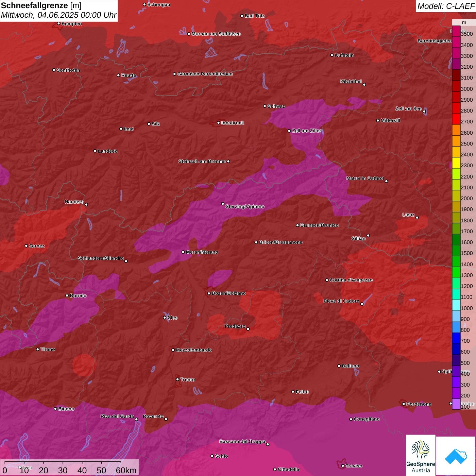Click the Cittadella town label
The height and width of the screenshot is (476, 476).
click(288, 469)
